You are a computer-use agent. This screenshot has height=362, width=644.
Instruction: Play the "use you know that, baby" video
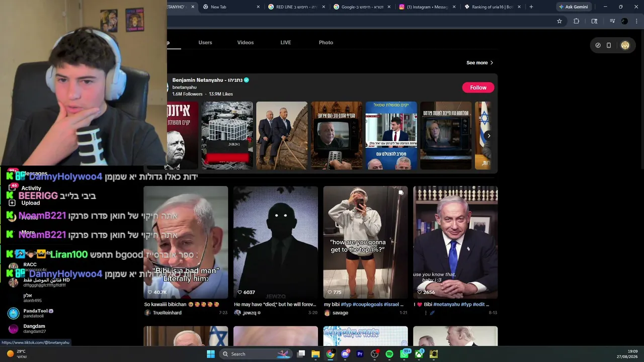point(455,242)
